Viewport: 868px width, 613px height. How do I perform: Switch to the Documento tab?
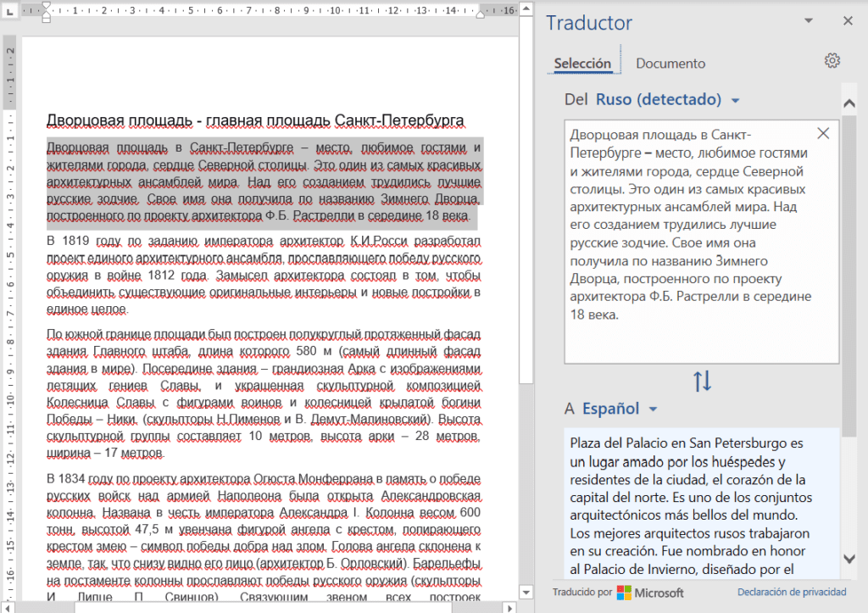tap(670, 63)
